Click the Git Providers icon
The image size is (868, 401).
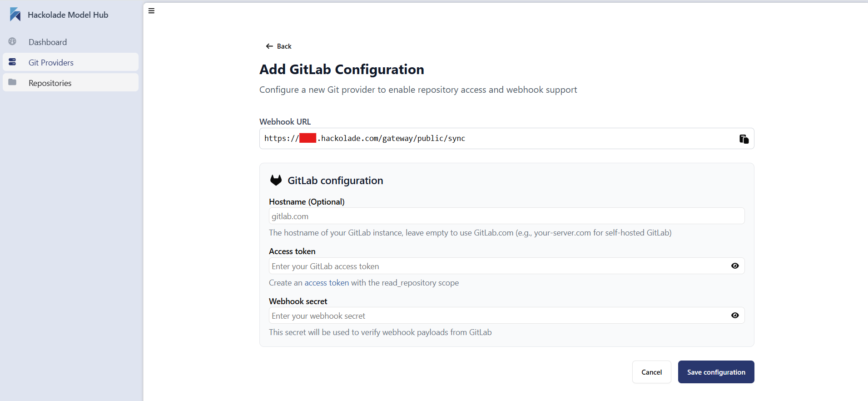[13, 62]
